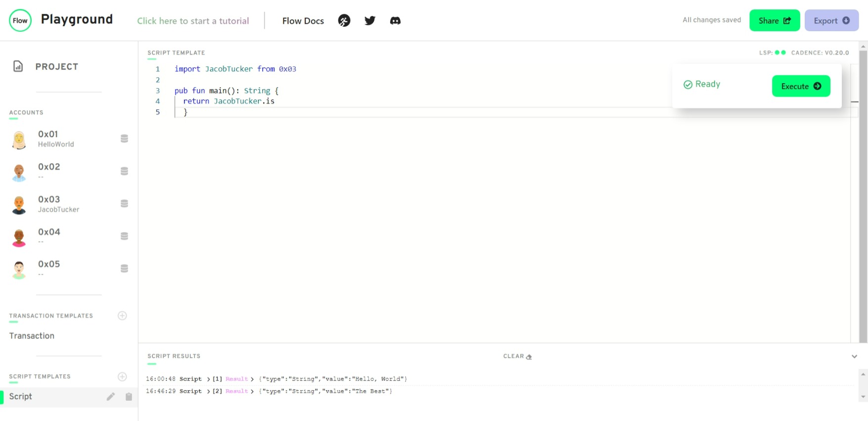This screenshot has width=868, height=421.
Task: Open storage icon for account 0x05
Action: click(x=125, y=269)
